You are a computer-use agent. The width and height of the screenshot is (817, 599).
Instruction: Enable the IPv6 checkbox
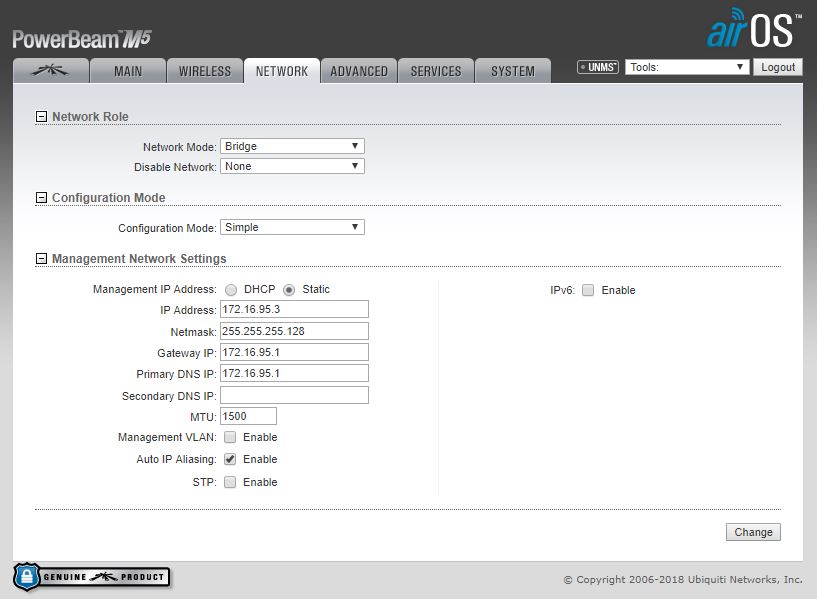tap(588, 290)
